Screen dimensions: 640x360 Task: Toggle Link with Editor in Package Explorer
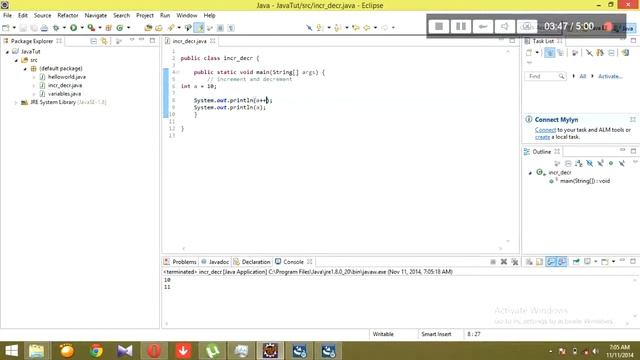coord(104,41)
